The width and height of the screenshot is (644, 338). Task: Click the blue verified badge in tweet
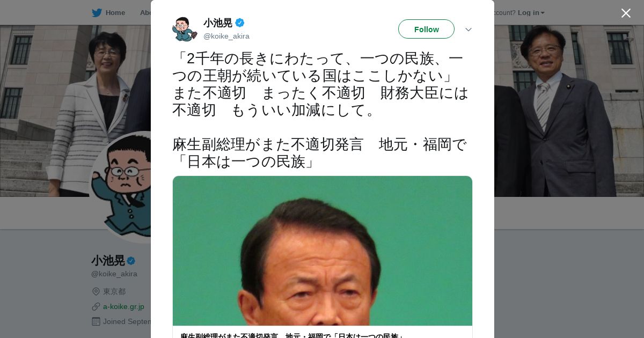[x=240, y=23]
